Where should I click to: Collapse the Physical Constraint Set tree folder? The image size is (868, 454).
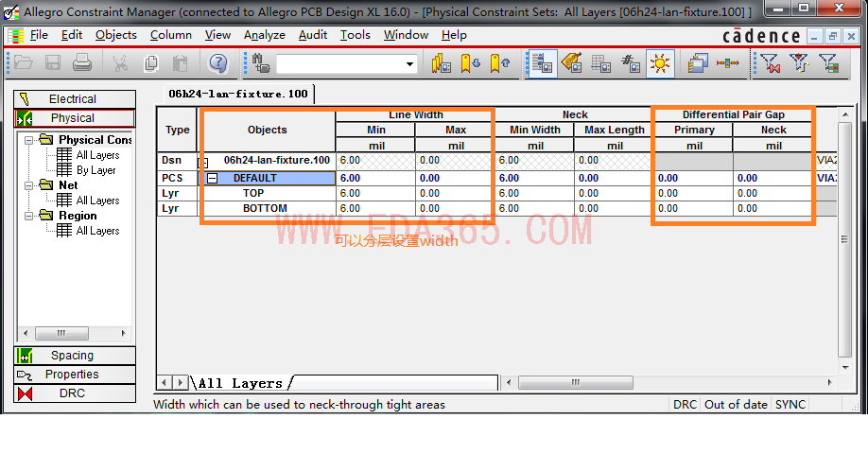coord(28,140)
